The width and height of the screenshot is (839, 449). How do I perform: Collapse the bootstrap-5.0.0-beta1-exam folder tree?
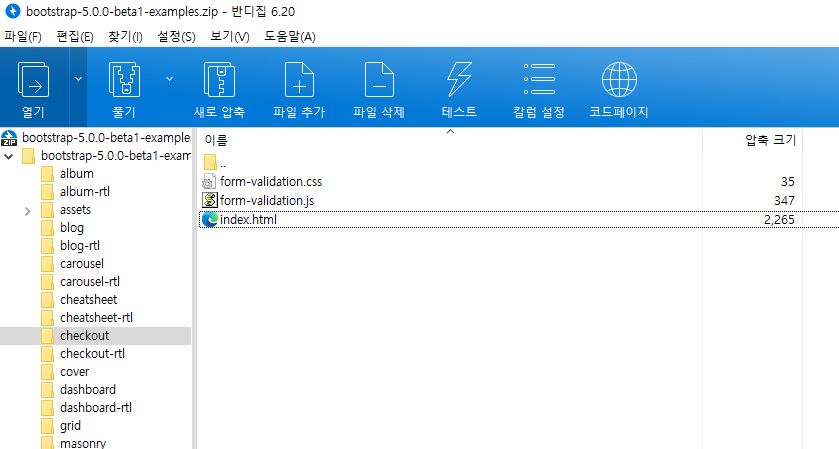9,156
